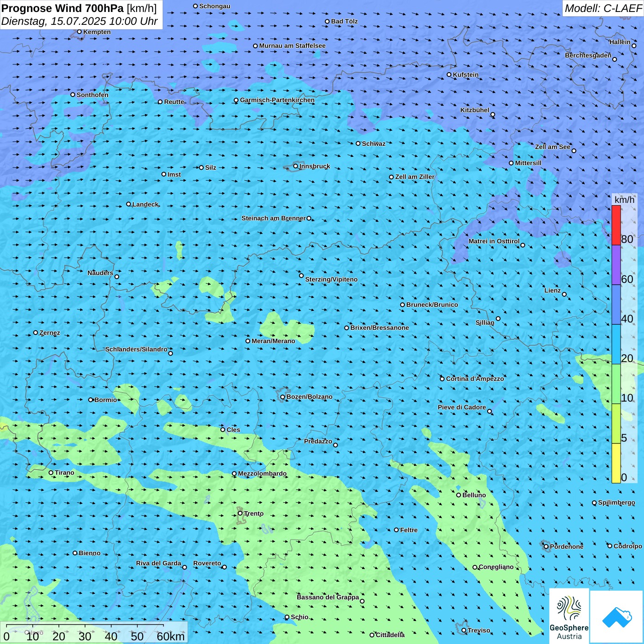Click the 'Modell: C-LAEF' label
This screenshot has width=644, height=644.
603,8
